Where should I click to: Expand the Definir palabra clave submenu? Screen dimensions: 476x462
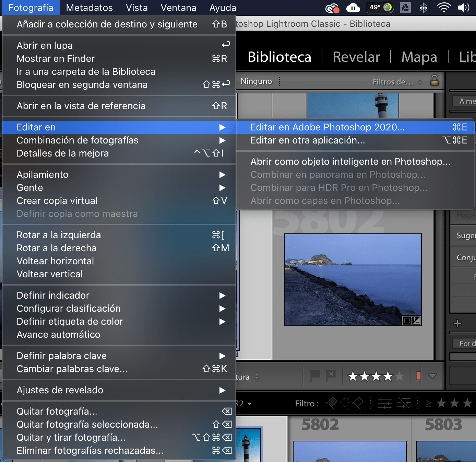point(119,356)
